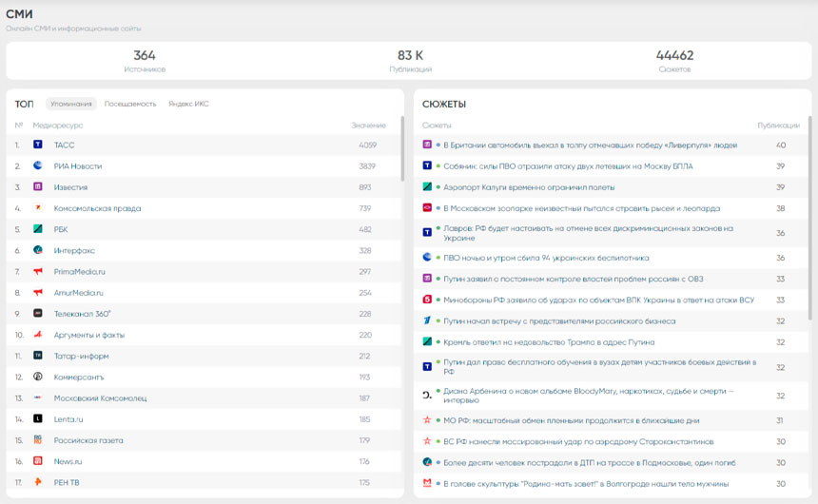818x504 pixels.
Task: Sort media list by Значение column header
Action: click(368, 126)
